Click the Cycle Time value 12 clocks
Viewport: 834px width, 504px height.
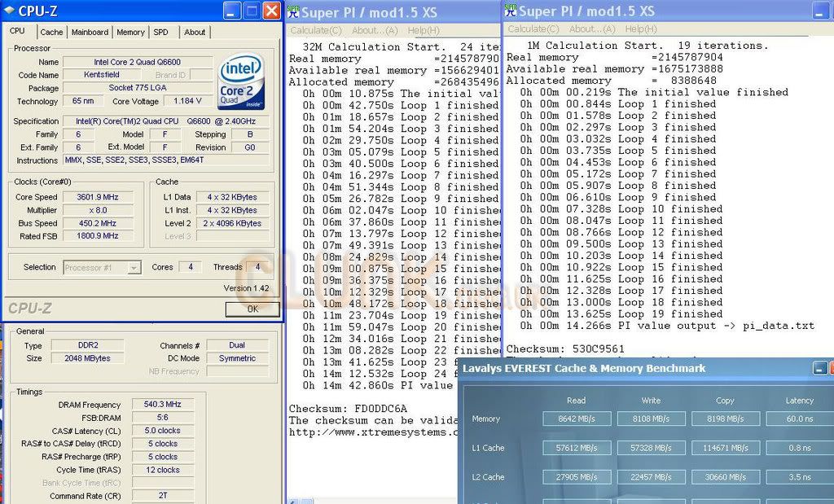(163, 470)
